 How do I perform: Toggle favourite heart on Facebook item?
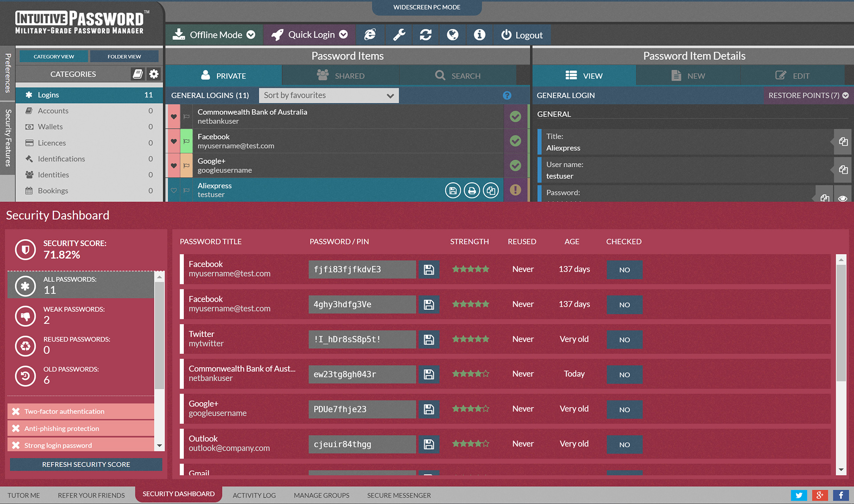point(173,141)
